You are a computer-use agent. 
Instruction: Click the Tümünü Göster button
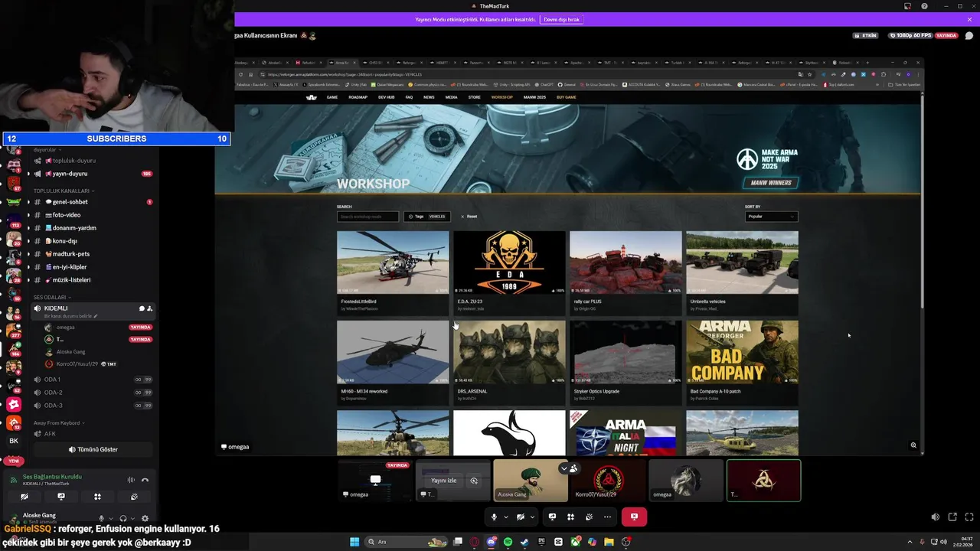click(x=93, y=449)
